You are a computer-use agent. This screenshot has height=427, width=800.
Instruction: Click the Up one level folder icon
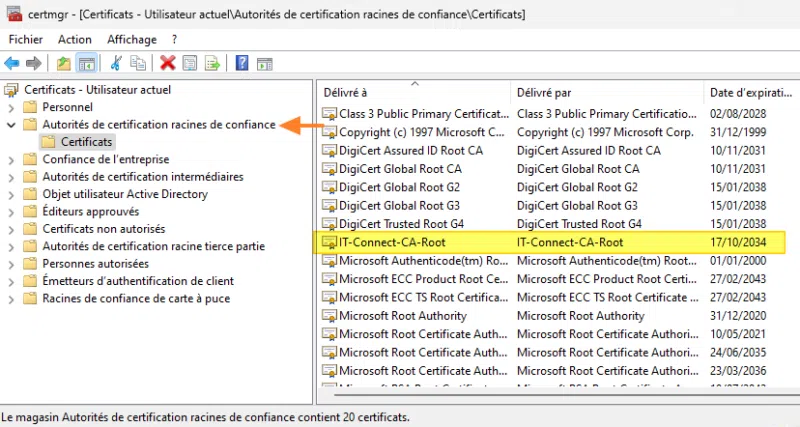tap(64, 63)
